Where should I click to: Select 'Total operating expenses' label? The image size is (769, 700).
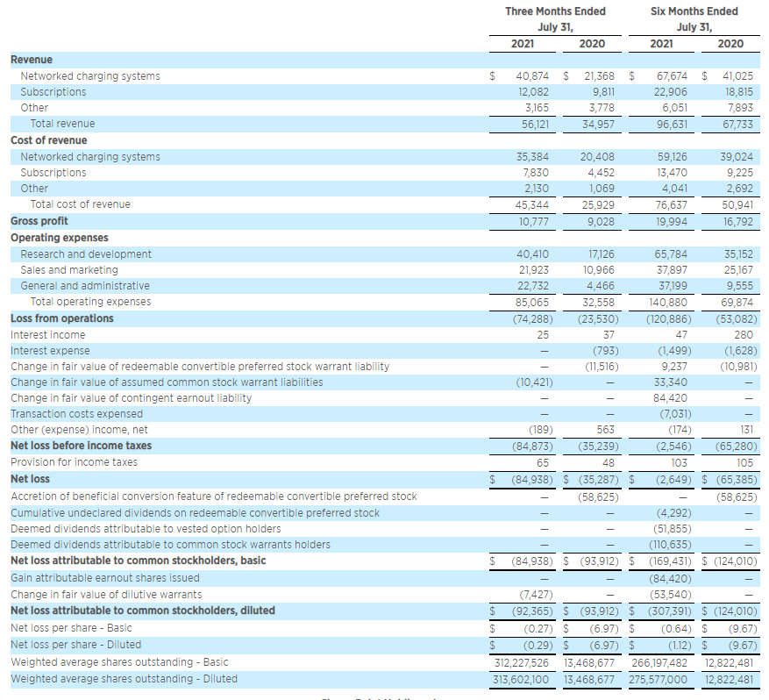coord(90,302)
